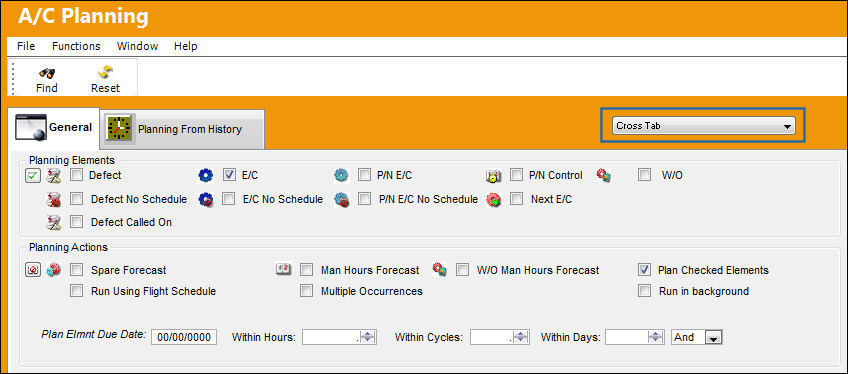Click the teal gear icon beside P/N E/C
The image size is (848, 374).
point(341,175)
